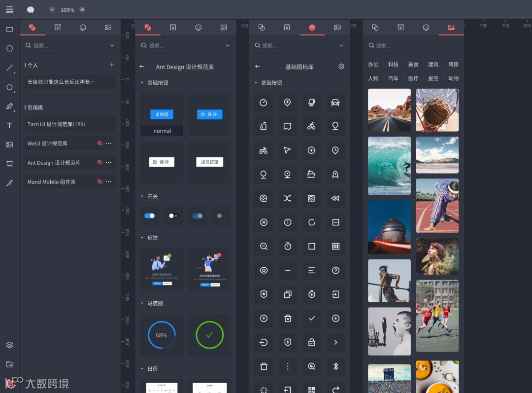Collapse the 进度圈 section
This screenshot has width=532, height=393.
(x=142, y=303)
